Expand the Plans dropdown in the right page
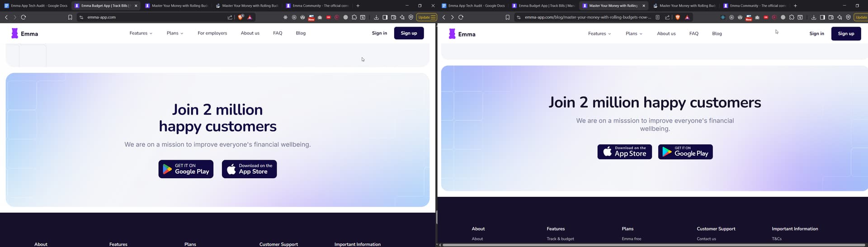 pyautogui.click(x=634, y=33)
